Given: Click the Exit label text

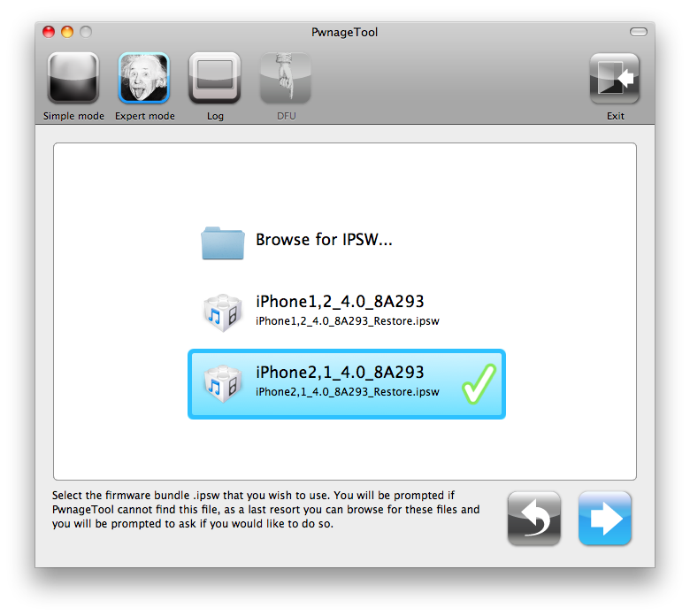Looking at the screenshot, I should [x=615, y=116].
